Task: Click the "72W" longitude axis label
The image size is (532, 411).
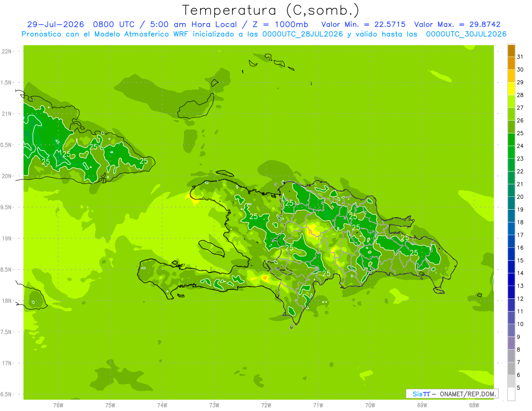Action: (x=266, y=405)
